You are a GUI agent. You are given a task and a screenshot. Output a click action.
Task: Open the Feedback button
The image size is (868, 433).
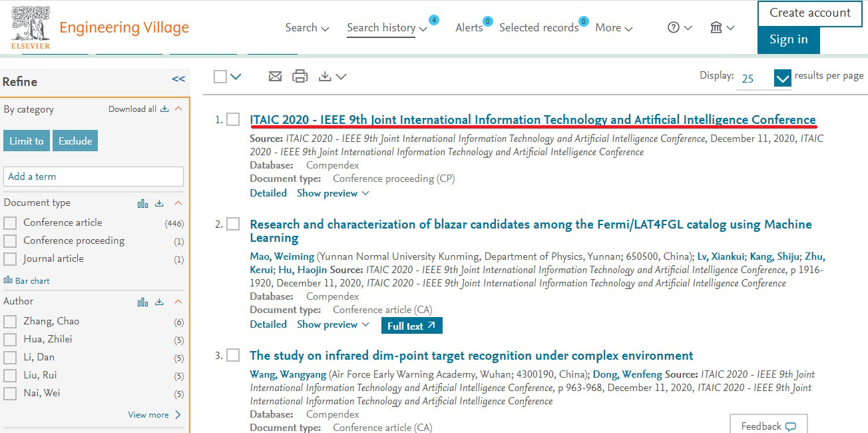[x=769, y=426]
